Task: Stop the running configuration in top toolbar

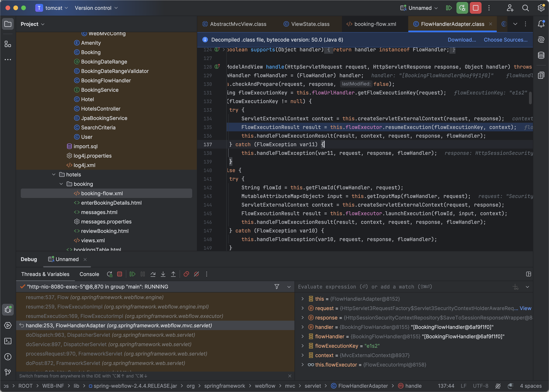Action: (476, 8)
